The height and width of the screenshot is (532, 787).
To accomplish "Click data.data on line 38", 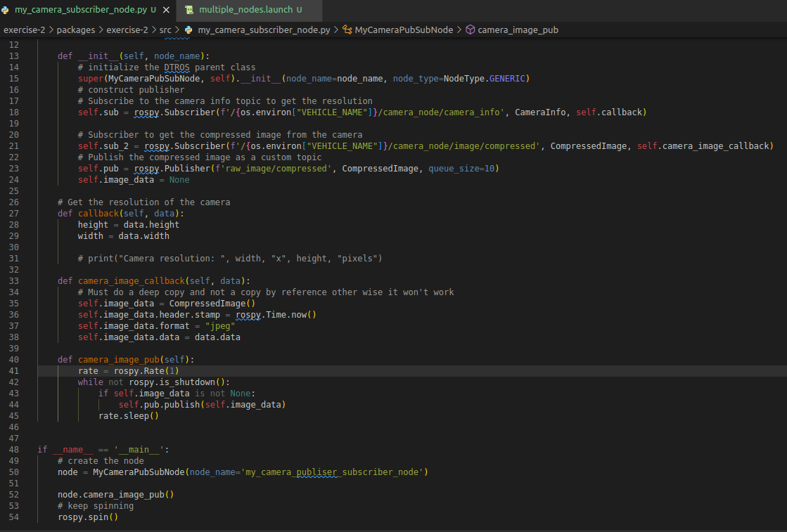I will [217, 337].
